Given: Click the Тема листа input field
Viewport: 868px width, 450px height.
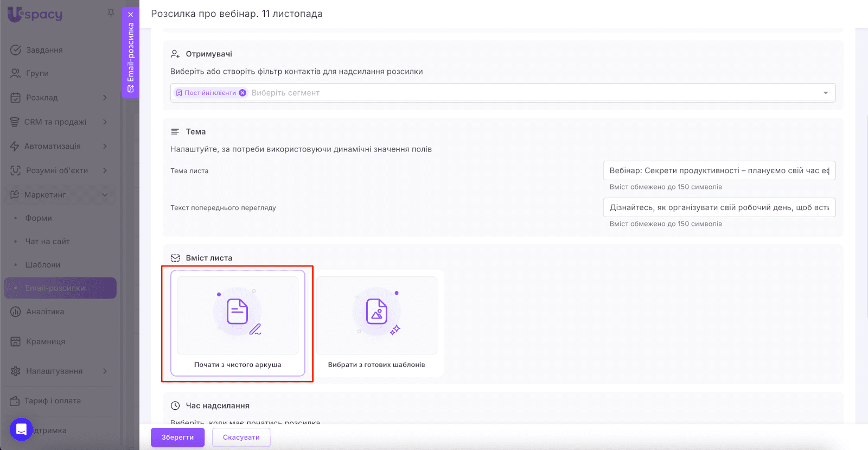Looking at the screenshot, I should [719, 170].
